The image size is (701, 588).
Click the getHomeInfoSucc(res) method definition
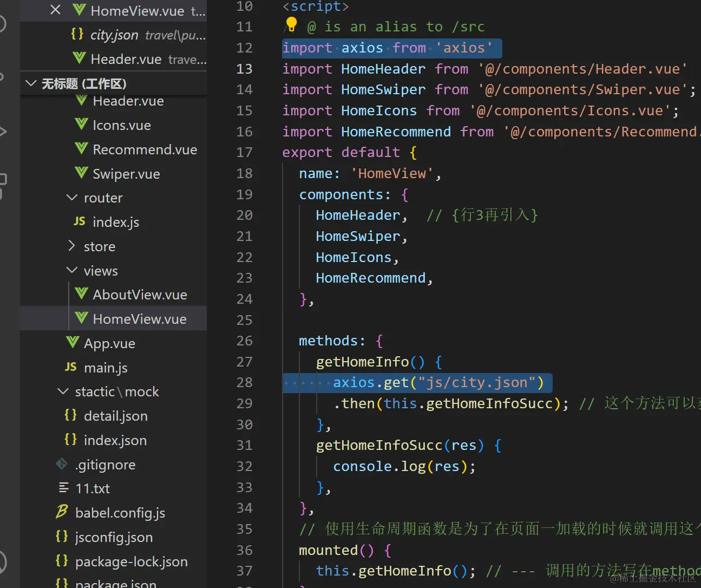coord(409,445)
